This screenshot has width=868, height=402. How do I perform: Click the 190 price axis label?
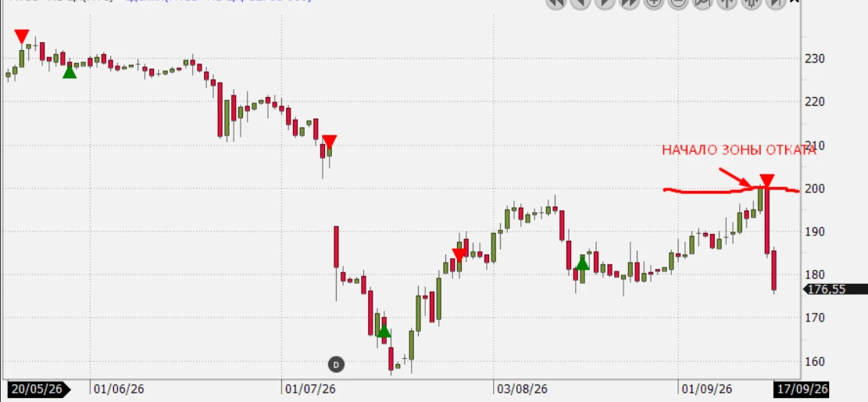pyautogui.click(x=816, y=232)
